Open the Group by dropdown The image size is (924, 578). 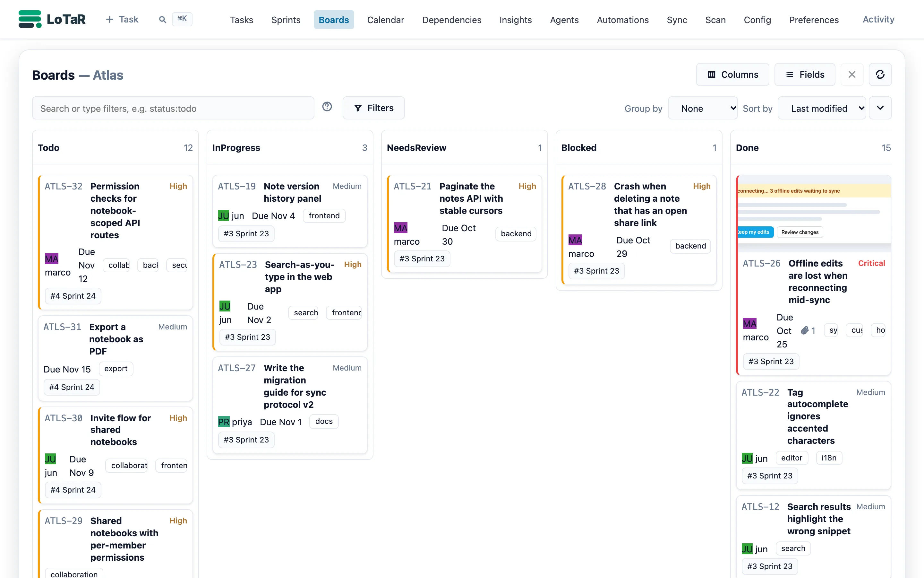pos(703,108)
